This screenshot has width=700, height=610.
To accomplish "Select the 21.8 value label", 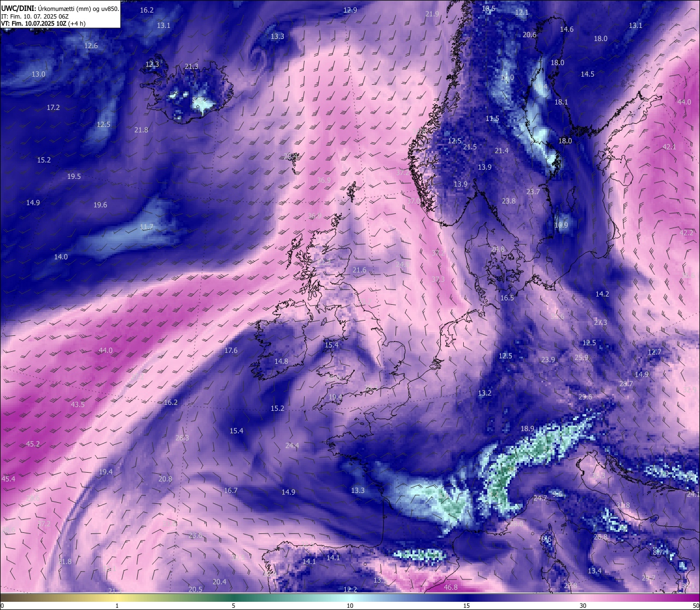I will pyautogui.click(x=141, y=130).
